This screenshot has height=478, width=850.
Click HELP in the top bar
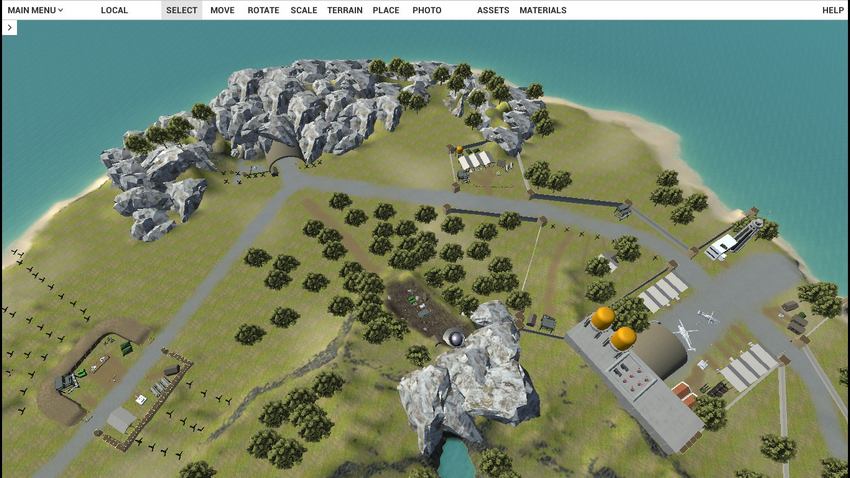(832, 10)
